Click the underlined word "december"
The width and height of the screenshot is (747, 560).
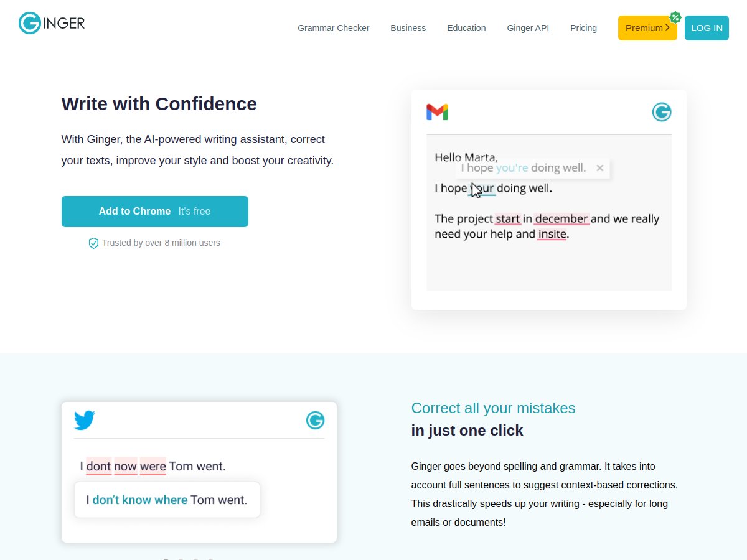pyautogui.click(x=561, y=218)
